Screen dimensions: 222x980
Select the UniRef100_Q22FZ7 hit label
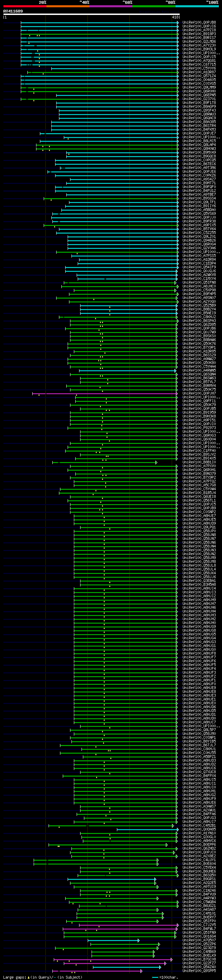199,963
